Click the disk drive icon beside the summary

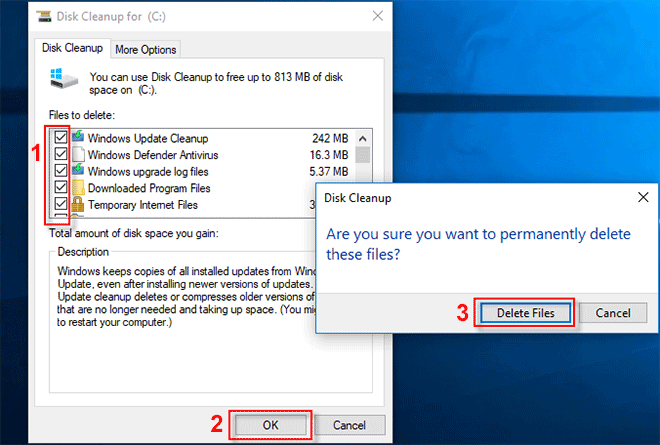[x=64, y=79]
